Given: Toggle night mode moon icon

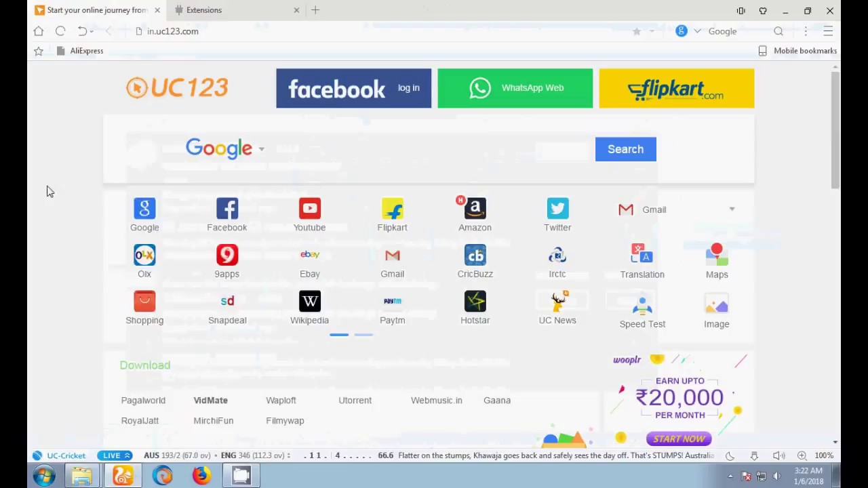Looking at the screenshot, I should click(x=730, y=455).
